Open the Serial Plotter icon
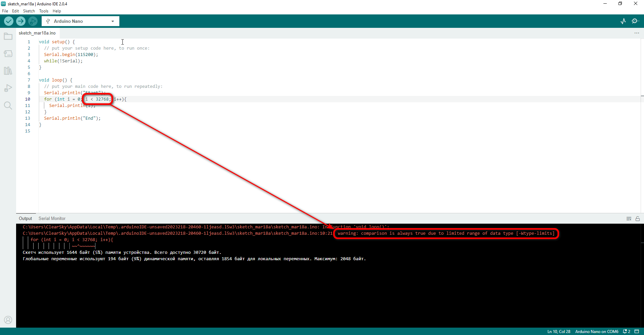644x335 pixels. pyautogui.click(x=623, y=21)
